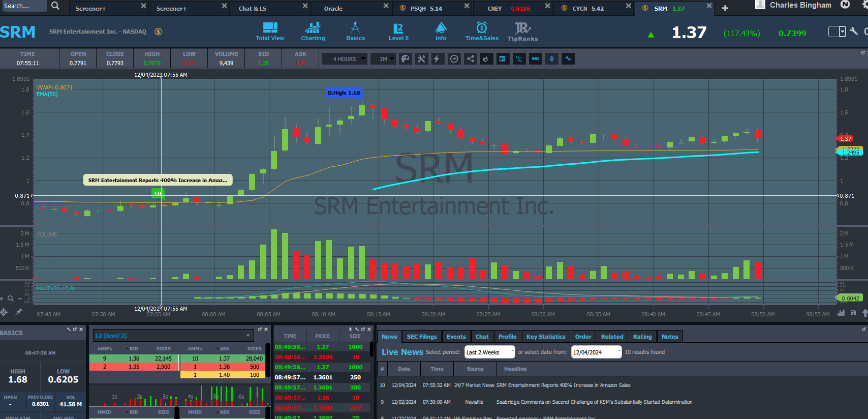Focus the symbol Search field

coord(23,6)
